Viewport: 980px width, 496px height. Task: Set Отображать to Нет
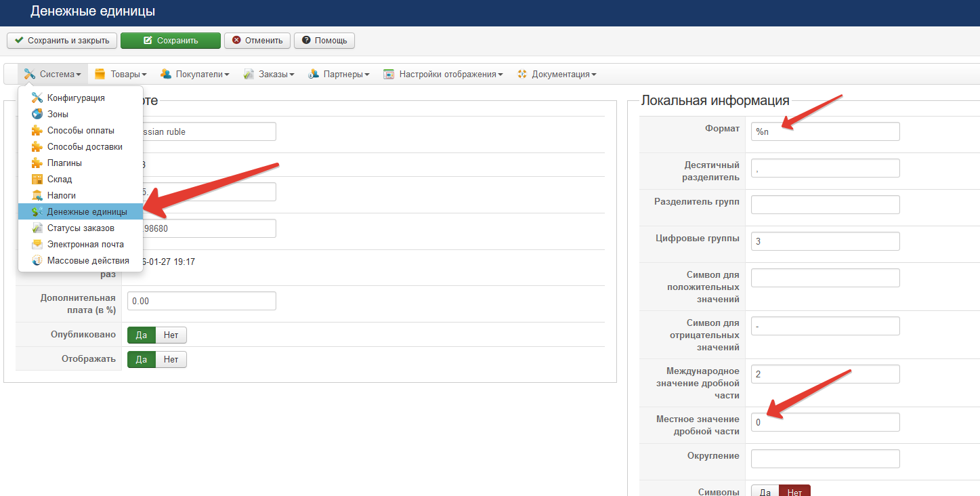tap(171, 359)
